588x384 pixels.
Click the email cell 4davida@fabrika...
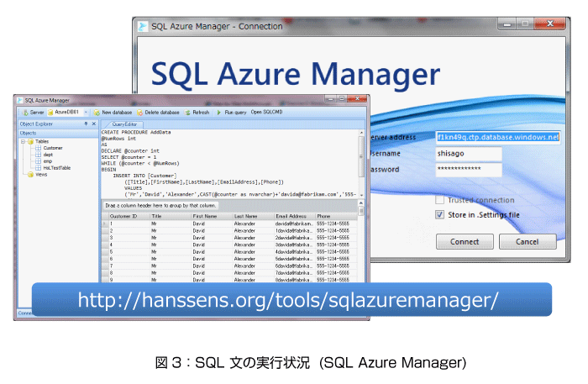[x=294, y=252]
